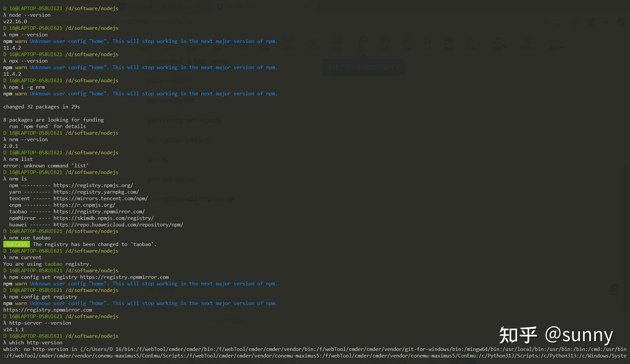Click the yarn registry URL registry.yarnpkg.com

tap(96, 192)
